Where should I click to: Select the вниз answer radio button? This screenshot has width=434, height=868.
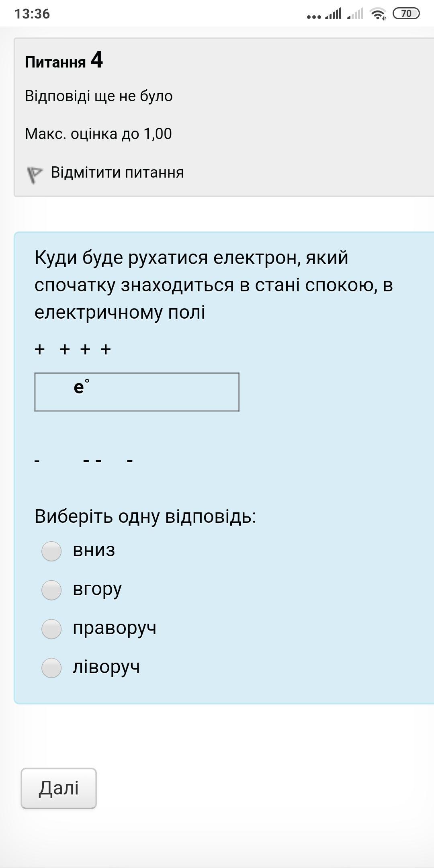coord(51,551)
